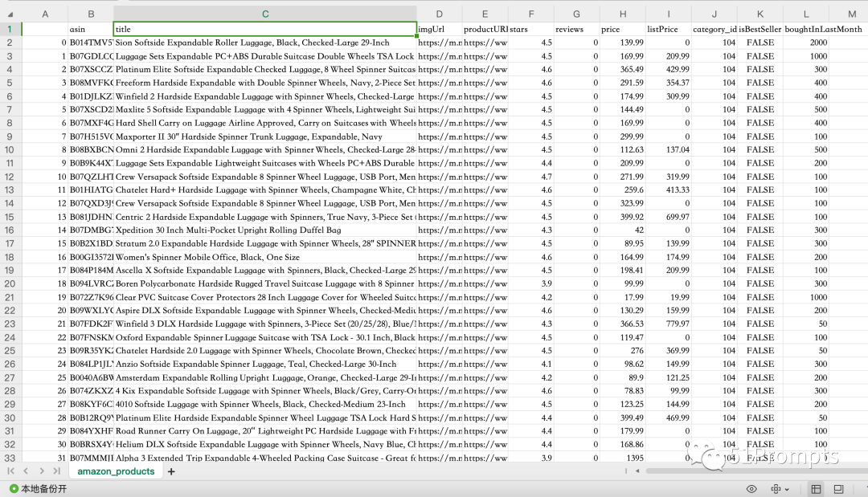Click the local backup status indicator
The height and width of the screenshot is (497, 868).
[39, 489]
